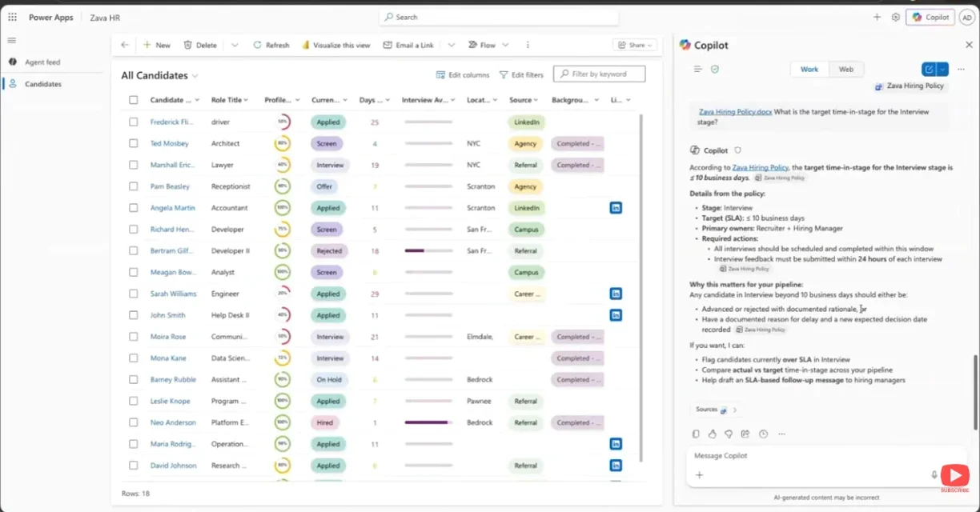Click the plus icon in top header
The height and width of the screenshot is (512, 980).
coord(877,17)
